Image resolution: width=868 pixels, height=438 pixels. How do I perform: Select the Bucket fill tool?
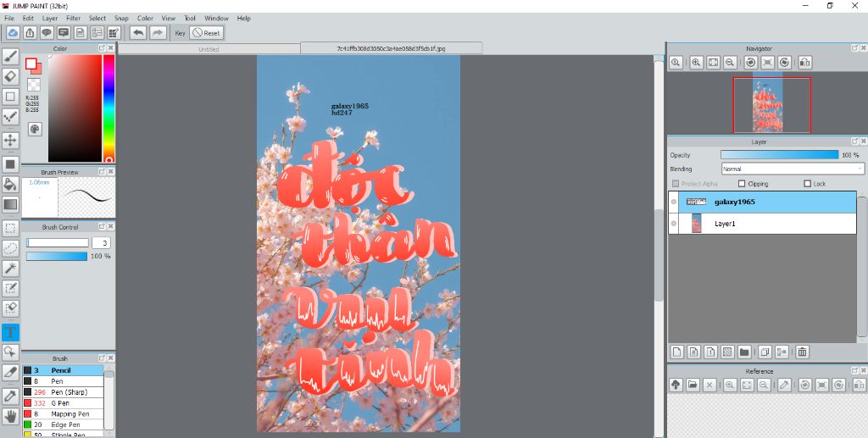click(x=10, y=184)
